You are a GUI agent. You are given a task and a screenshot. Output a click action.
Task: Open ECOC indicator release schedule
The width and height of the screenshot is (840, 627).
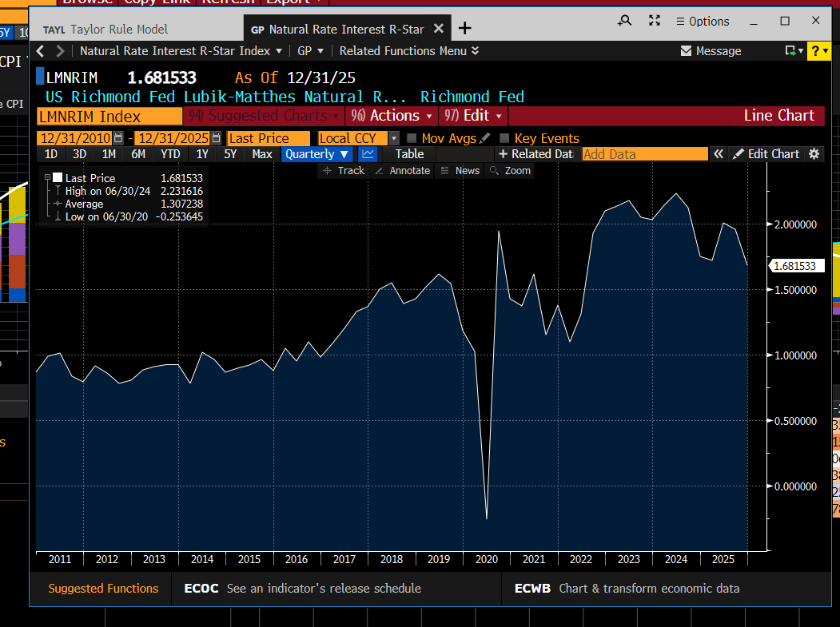point(302,589)
